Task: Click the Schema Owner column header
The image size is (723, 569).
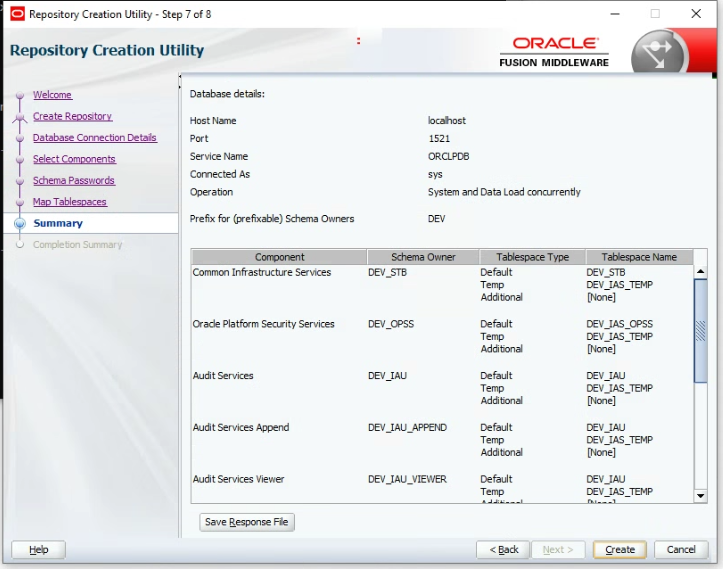Action: point(423,257)
